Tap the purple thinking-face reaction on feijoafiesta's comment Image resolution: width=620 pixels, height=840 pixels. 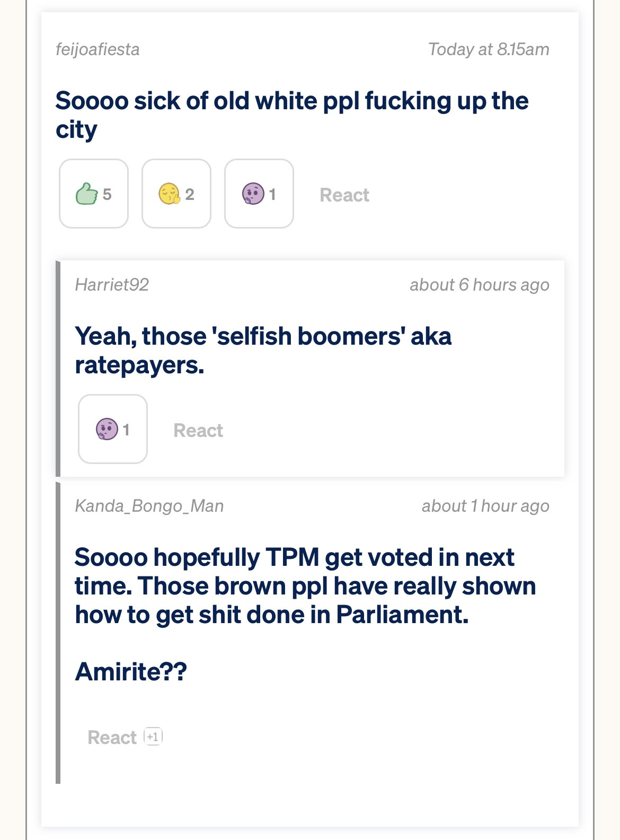point(259,194)
